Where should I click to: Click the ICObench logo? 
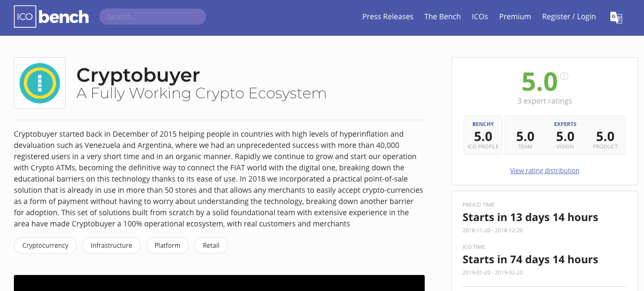pyautogui.click(x=51, y=17)
